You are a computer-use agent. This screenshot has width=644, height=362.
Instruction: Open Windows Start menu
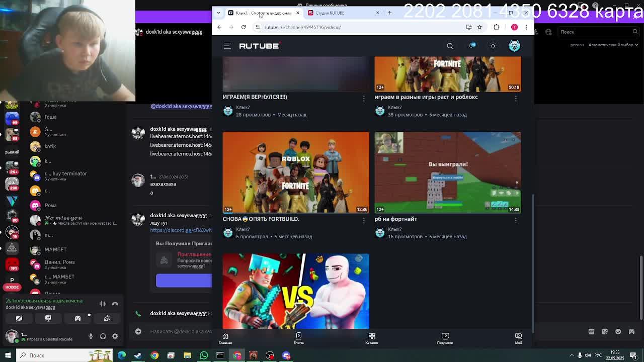[x=8, y=355]
